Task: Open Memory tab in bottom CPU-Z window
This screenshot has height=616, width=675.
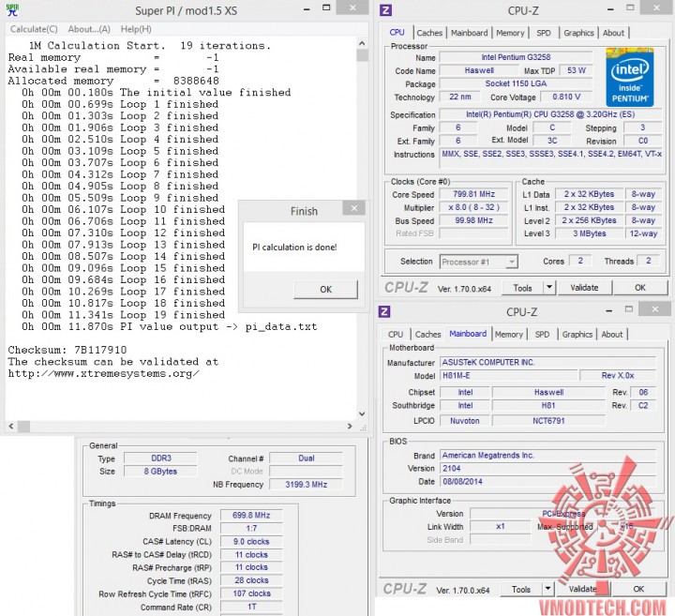Action: (x=509, y=335)
